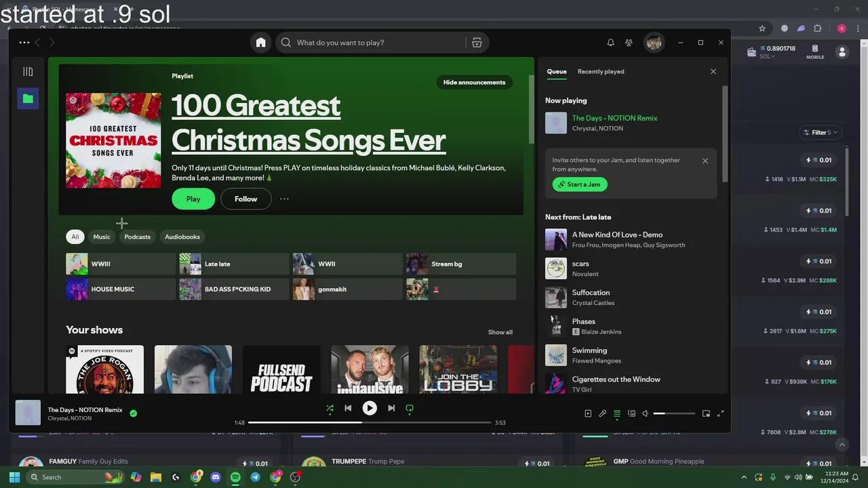Select the Audiobooks filter chip

pyautogui.click(x=182, y=237)
